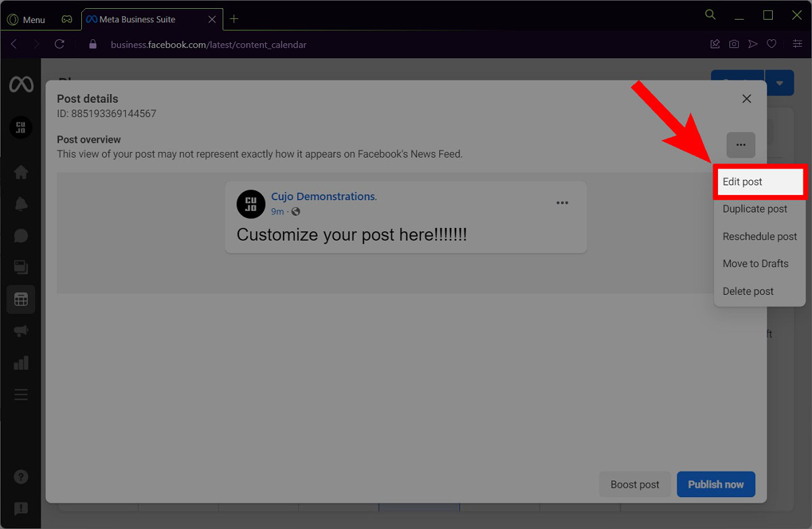Viewport: 812px width, 529px height.
Task: Open the Cujo Demonstrations page link
Action: (x=324, y=196)
